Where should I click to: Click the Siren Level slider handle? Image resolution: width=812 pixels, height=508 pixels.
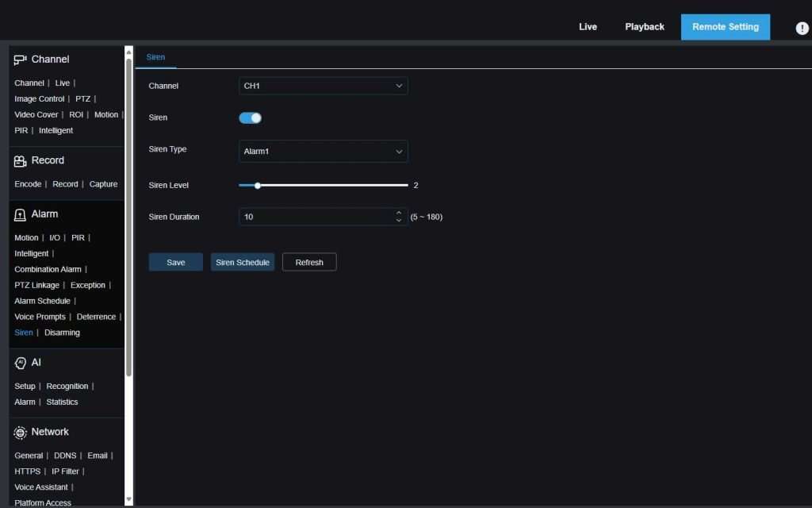tap(258, 185)
